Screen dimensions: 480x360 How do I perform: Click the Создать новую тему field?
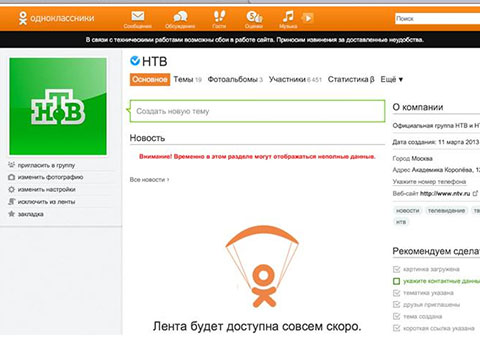tap(257, 111)
